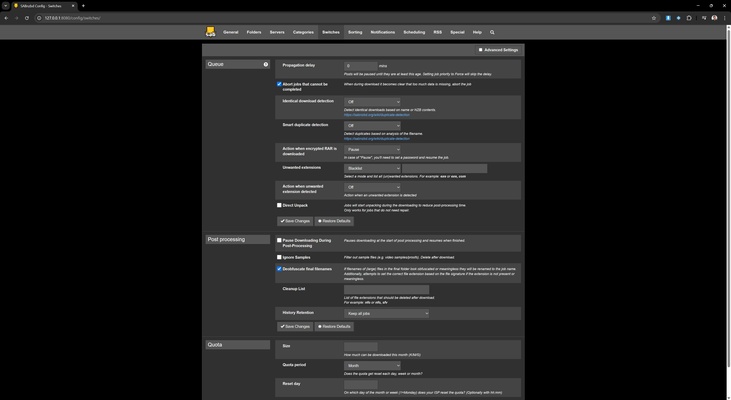Go back using browser back arrow
Screen dimensions: 731x400
pos(6,18)
